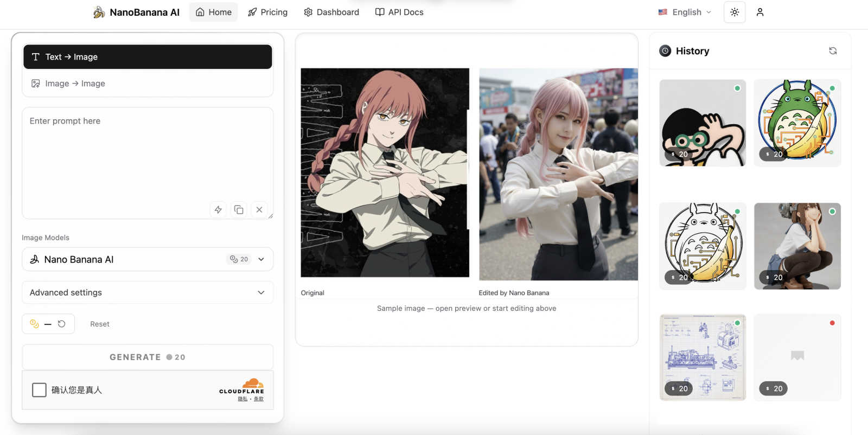The image size is (868, 435).
Task: Click the Cloudflare logo
Action: (x=241, y=386)
